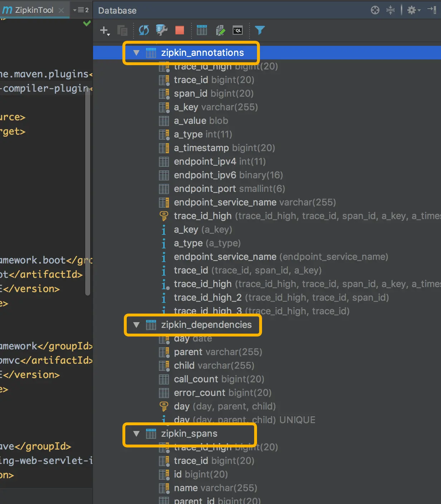The image size is (441, 504).
Task: Close the ZipkinTool editor tab
Action: point(61,10)
